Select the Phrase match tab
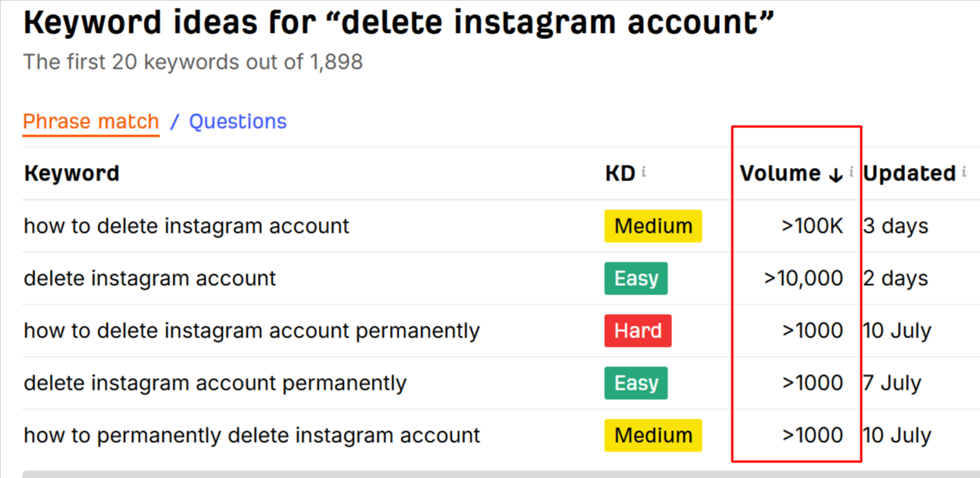Screen dimensions: 980x478 pos(91,123)
